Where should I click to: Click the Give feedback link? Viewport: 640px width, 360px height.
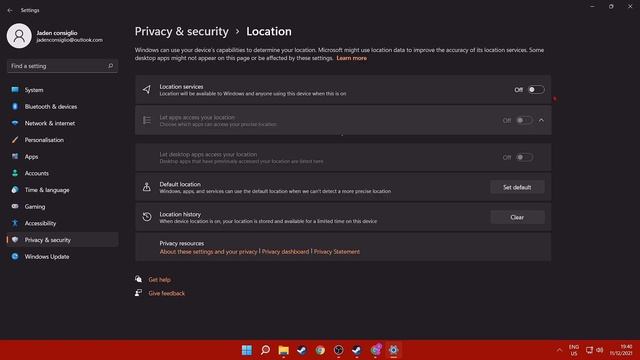coord(167,293)
